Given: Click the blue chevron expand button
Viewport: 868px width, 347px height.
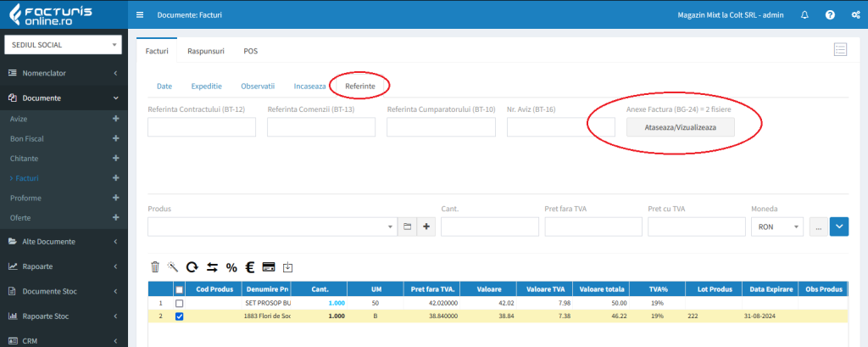Looking at the screenshot, I should (x=839, y=227).
